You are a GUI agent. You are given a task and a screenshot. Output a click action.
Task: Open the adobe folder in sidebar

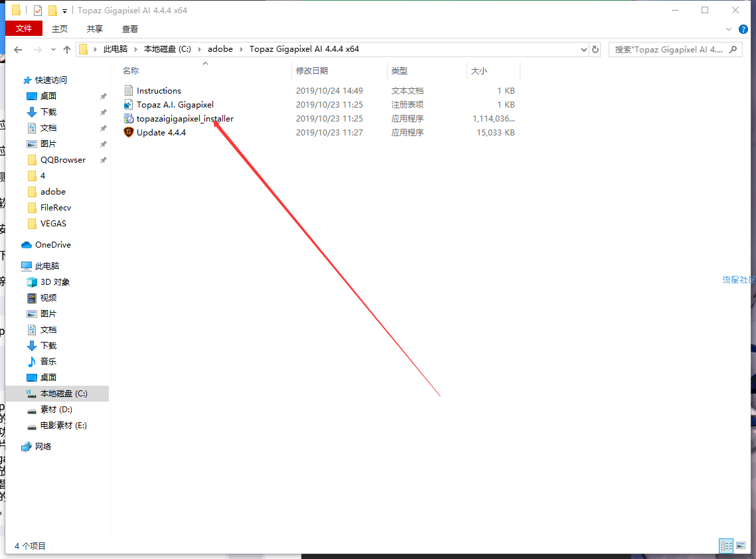(52, 191)
